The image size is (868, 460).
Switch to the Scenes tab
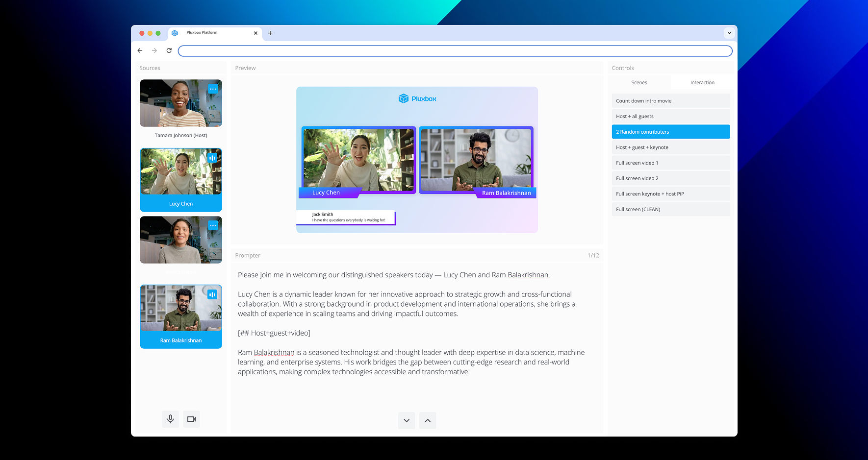point(639,83)
